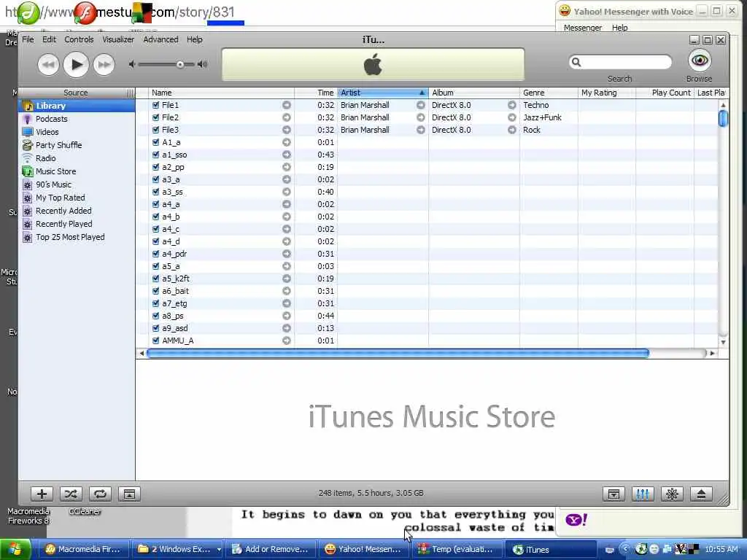Open the Edit menu
Image resolution: width=747 pixels, height=560 pixels.
[49, 39]
